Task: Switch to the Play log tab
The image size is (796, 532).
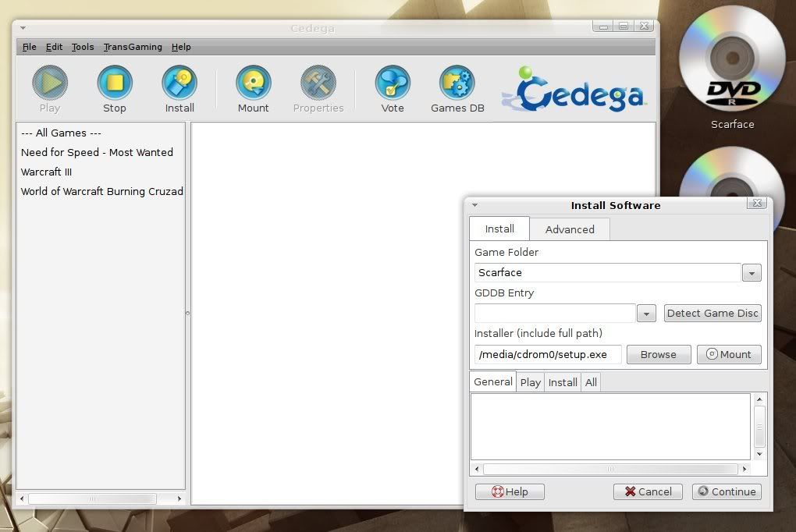Action: click(531, 382)
